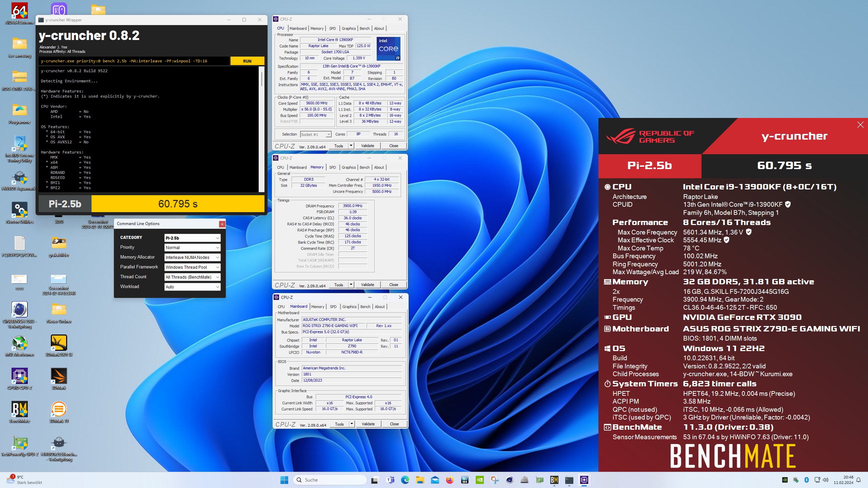
Task: Open the weather widget 9°C
Action: (24, 480)
